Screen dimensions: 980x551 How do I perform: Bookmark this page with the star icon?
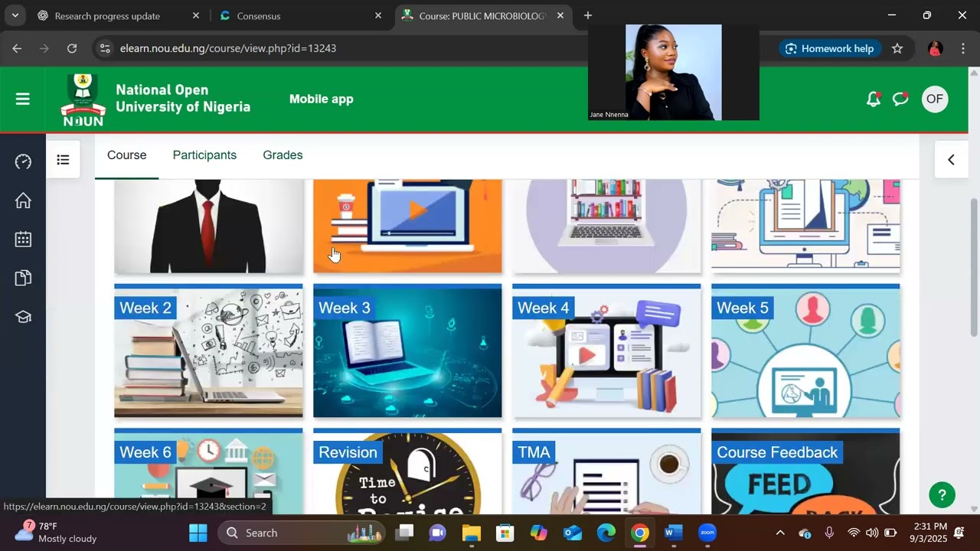click(x=897, y=48)
